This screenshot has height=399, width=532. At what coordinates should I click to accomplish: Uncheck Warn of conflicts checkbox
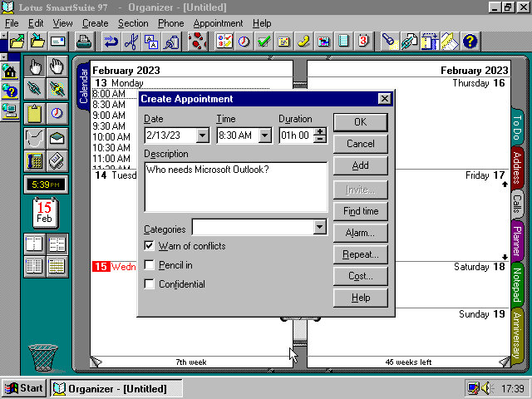[150, 246]
